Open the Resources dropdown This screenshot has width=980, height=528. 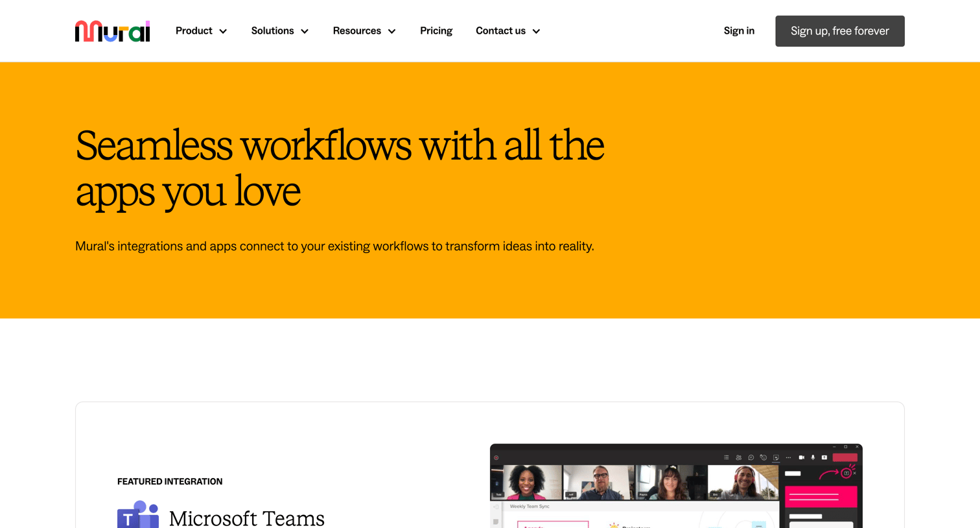(364, 31)
